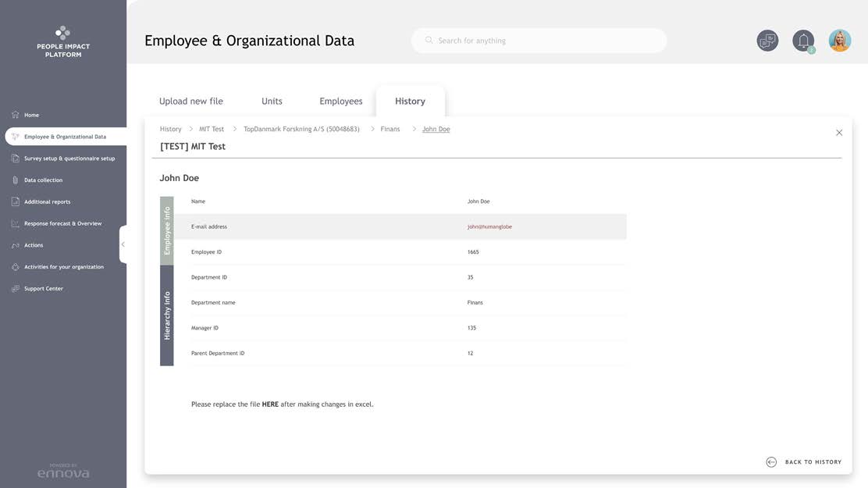
Task: Open the chat messages icon
Action: [x=767, y=41]
